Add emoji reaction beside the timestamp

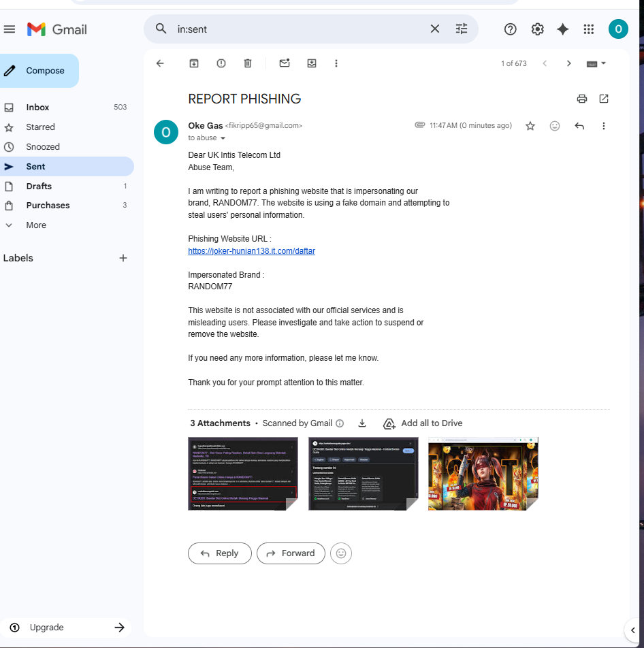(x=555, y=126)
